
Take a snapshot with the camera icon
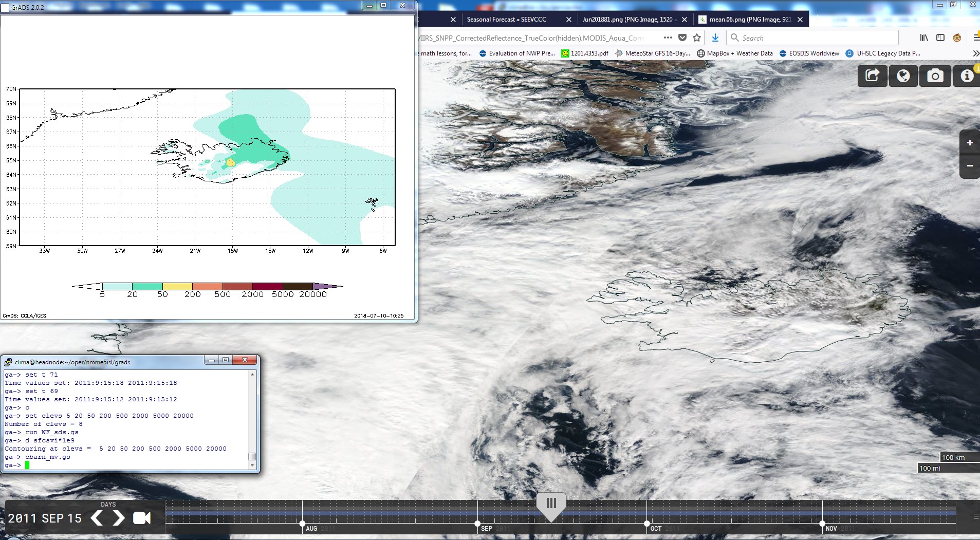point(935,76)
